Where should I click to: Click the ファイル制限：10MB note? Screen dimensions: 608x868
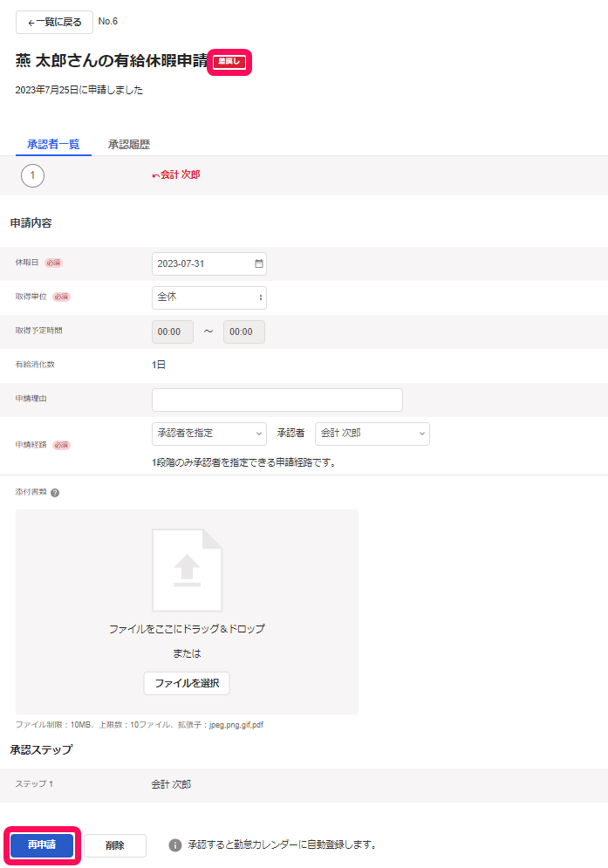point(140,725)
